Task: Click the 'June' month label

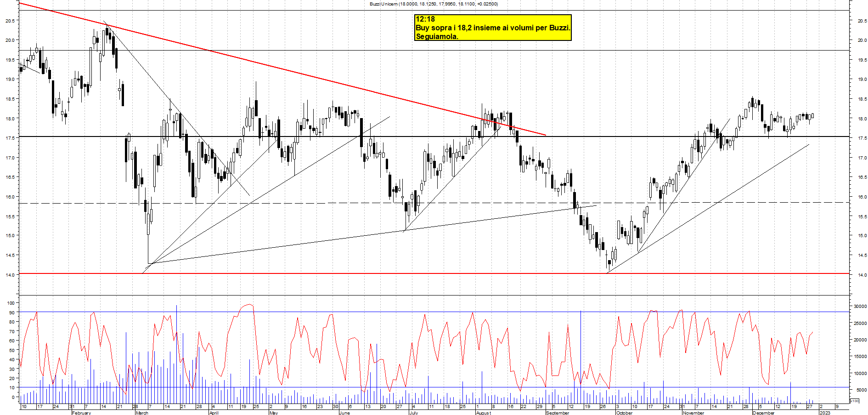Action: click(x=344, y=413)
